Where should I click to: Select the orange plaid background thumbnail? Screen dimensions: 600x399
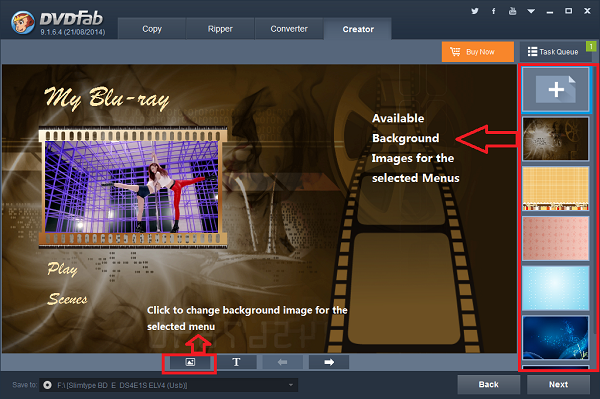tap(556, 189)
